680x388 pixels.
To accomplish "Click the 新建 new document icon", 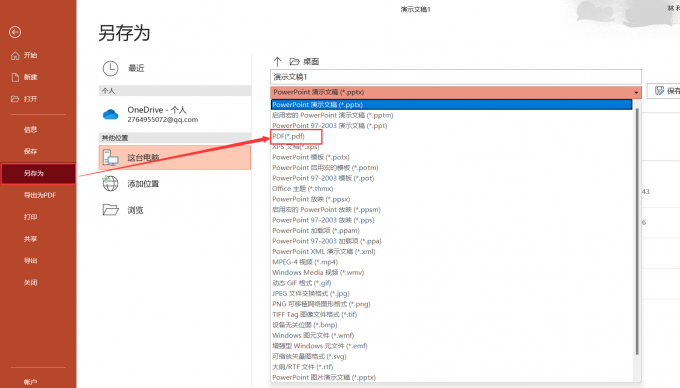I will click(15, 77).
